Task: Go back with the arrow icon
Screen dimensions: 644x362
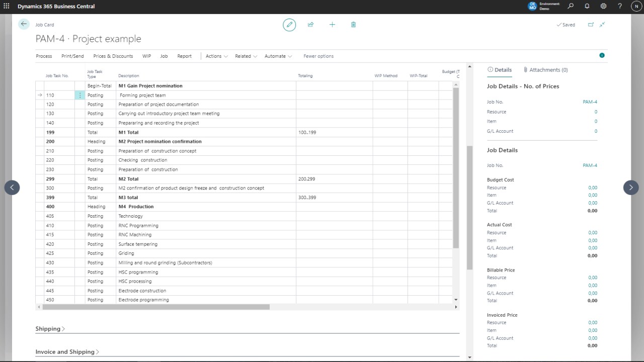Action: point(24,24)
